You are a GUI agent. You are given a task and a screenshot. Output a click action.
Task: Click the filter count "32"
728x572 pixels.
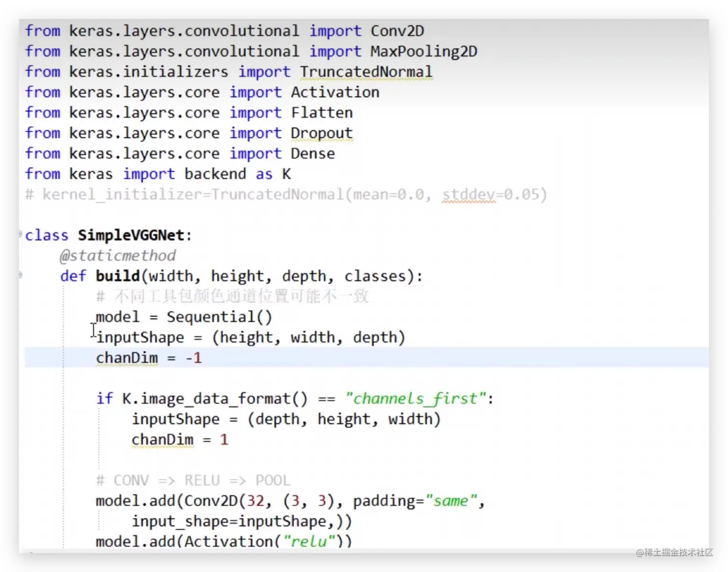[x=255, y=501]
